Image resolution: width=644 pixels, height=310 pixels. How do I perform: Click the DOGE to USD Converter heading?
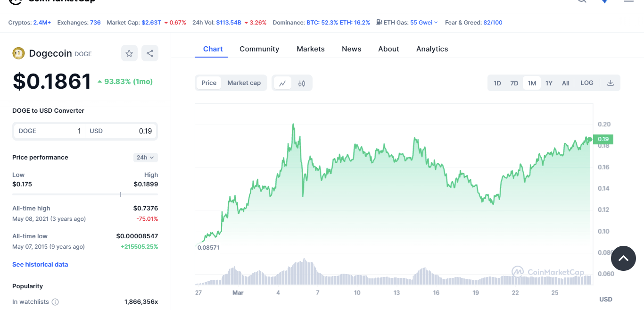[48, 111]
